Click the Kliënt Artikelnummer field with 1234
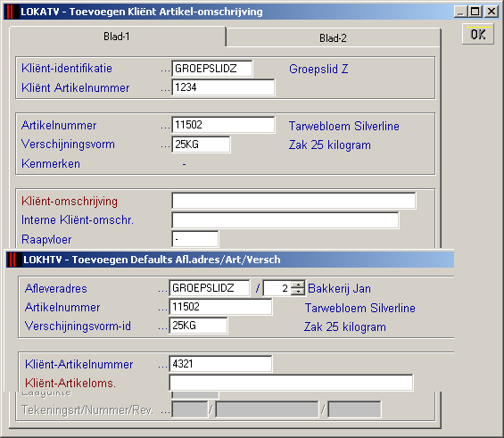Image resolution: width=504 pixels, height=438 pixels. (223, 87)
